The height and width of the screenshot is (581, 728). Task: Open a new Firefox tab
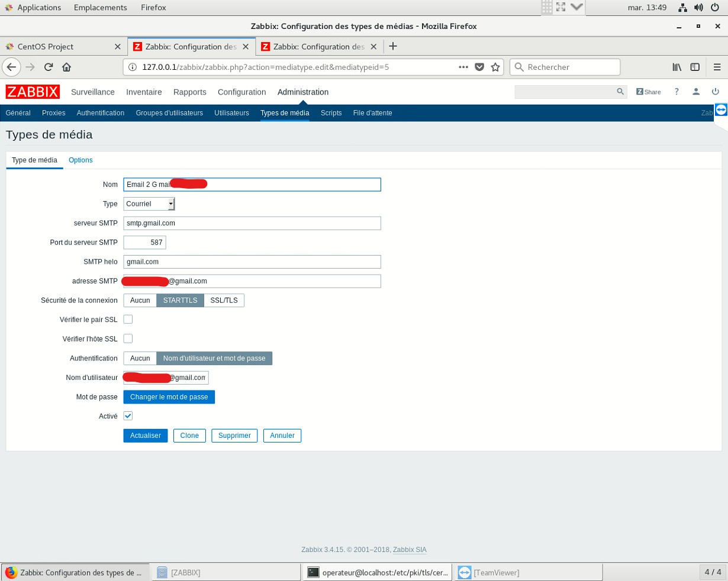(393, 46)
